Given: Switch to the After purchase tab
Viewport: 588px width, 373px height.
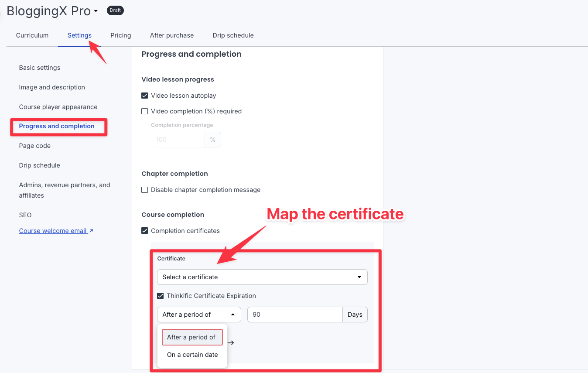Looking at the screenshot, I should (x=171, y=35).
